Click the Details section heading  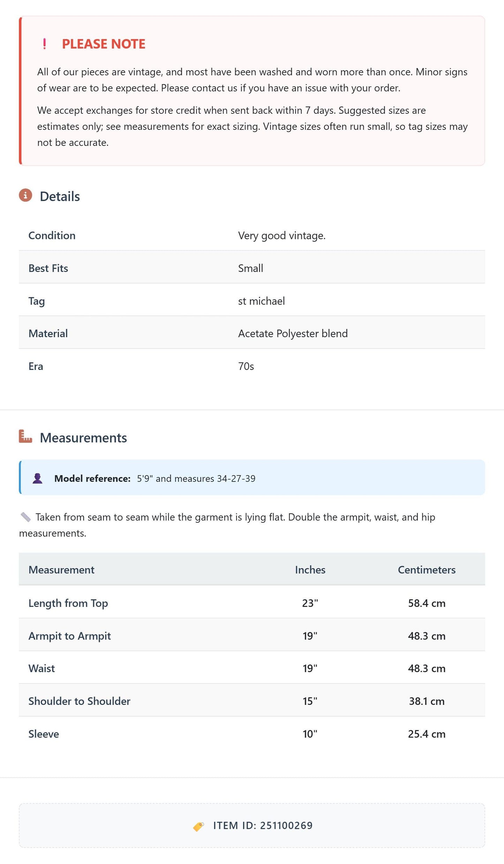(x=60, y=196)
